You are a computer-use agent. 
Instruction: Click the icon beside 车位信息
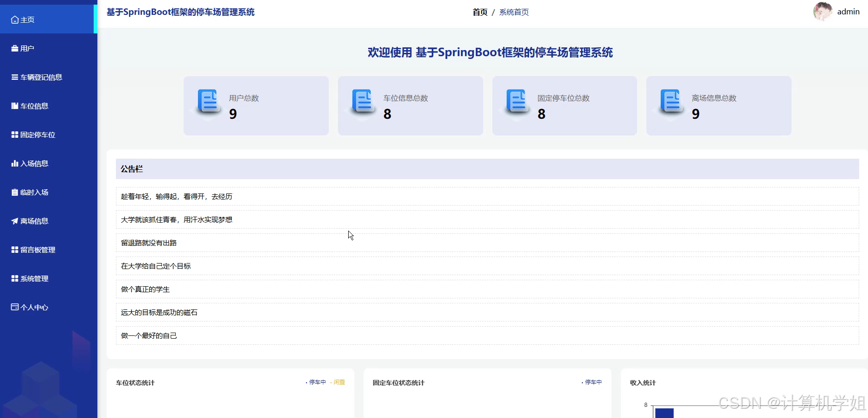click(x=15, y=106)
